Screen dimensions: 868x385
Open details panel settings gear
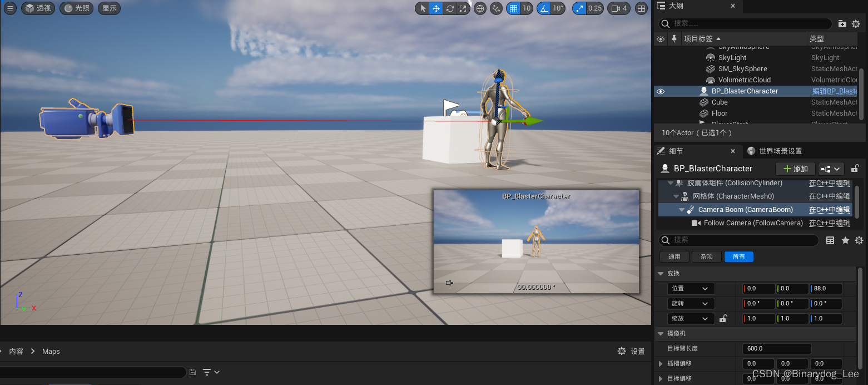[859, 240]
